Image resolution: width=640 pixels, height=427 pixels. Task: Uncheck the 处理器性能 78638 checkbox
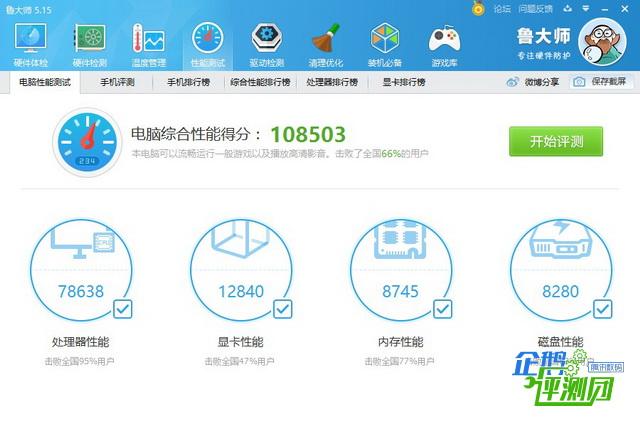(122, 309)
